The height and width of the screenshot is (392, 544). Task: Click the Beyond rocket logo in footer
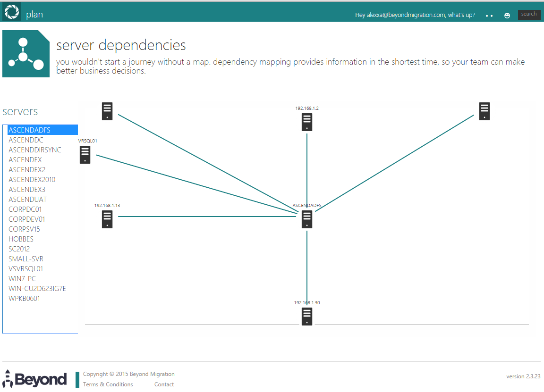pos(34,379)
